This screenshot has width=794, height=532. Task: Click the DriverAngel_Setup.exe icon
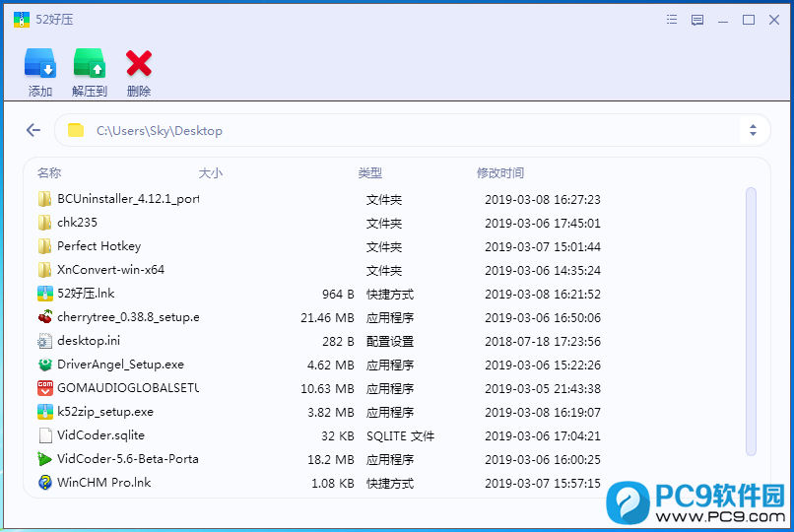click(x=45, y=365)
